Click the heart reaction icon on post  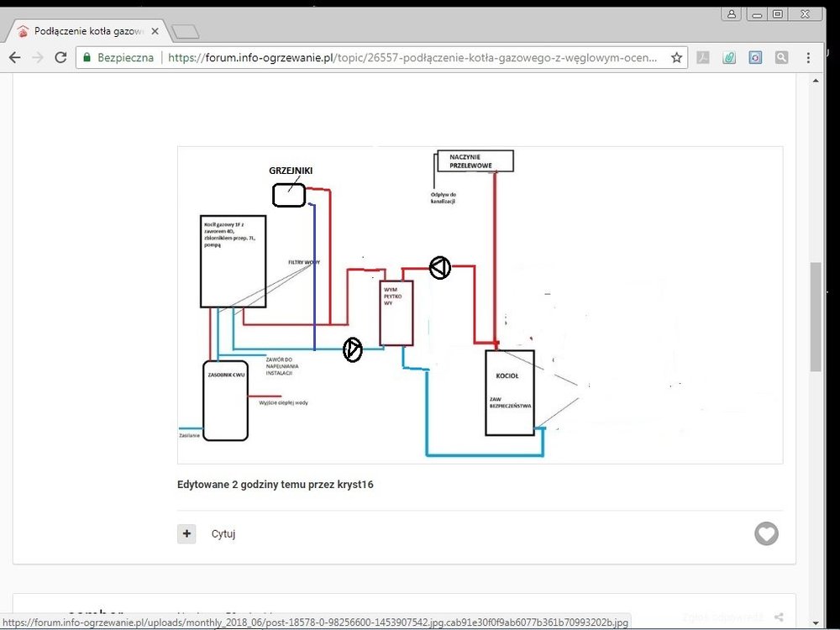pos(766,533)
